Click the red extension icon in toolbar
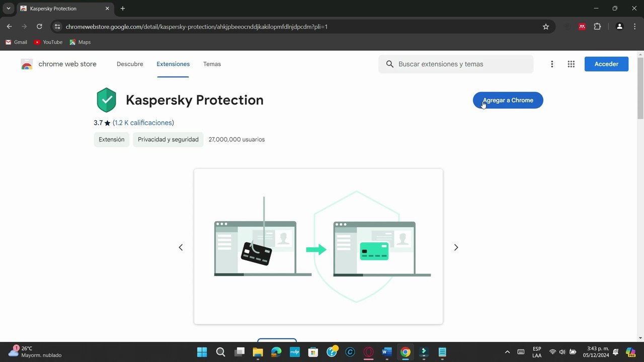The height and width of the screenshot is (362, 644). (582, 27)
